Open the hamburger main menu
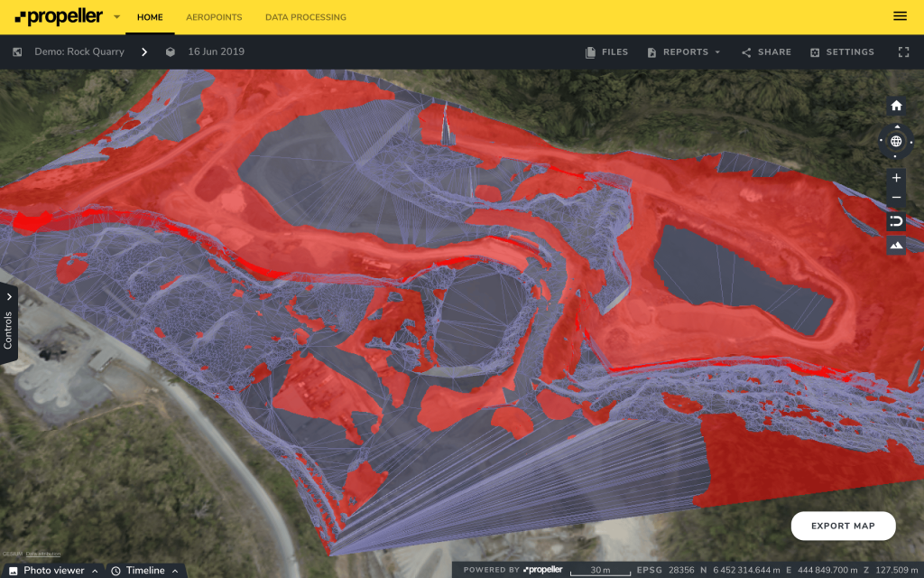Viewport: 924px width, 578px height. (900, 16)
